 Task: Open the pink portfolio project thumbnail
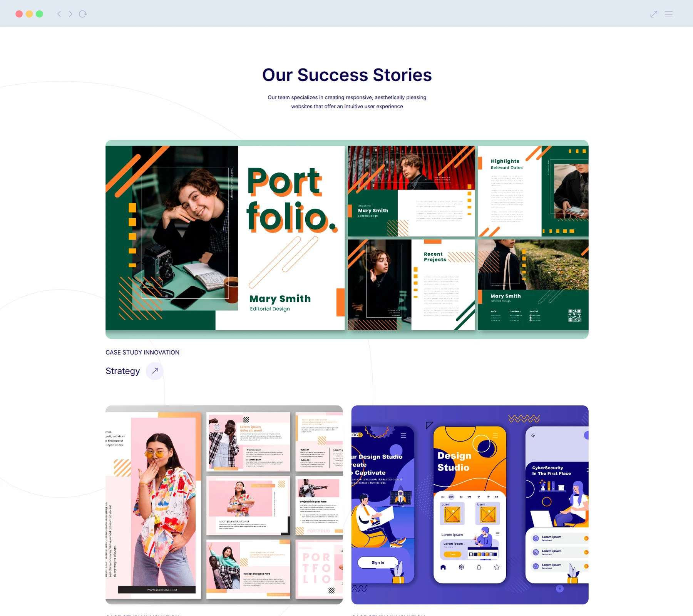(x=224, y=505)
